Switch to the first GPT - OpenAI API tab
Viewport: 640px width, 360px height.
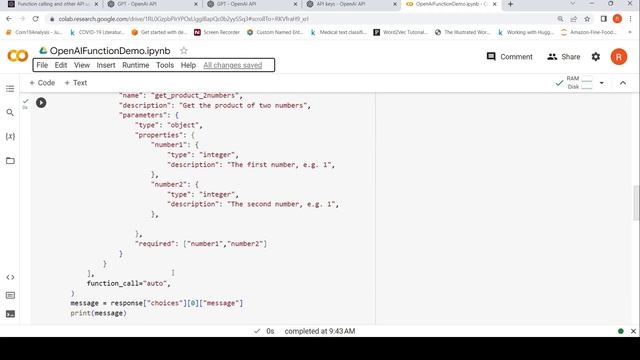152,4
